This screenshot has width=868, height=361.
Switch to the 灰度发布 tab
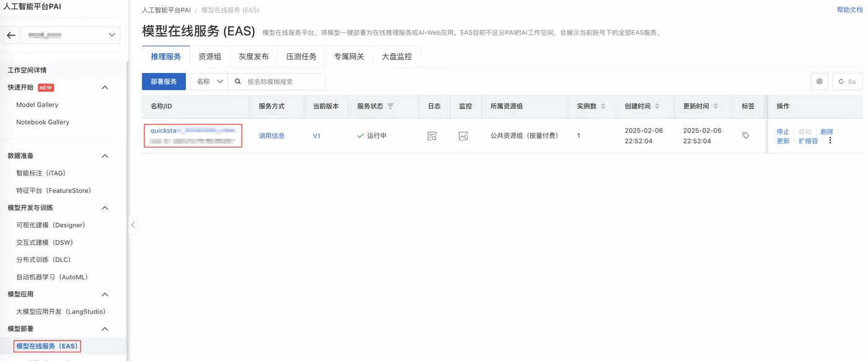coord(254,56)
